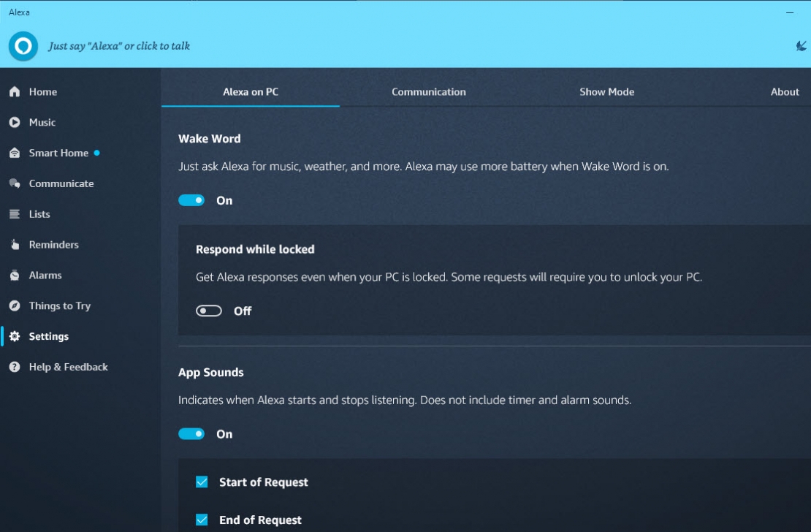Disable App Sounds
This screenshot has width=811, height=532.
click(191, 433)
